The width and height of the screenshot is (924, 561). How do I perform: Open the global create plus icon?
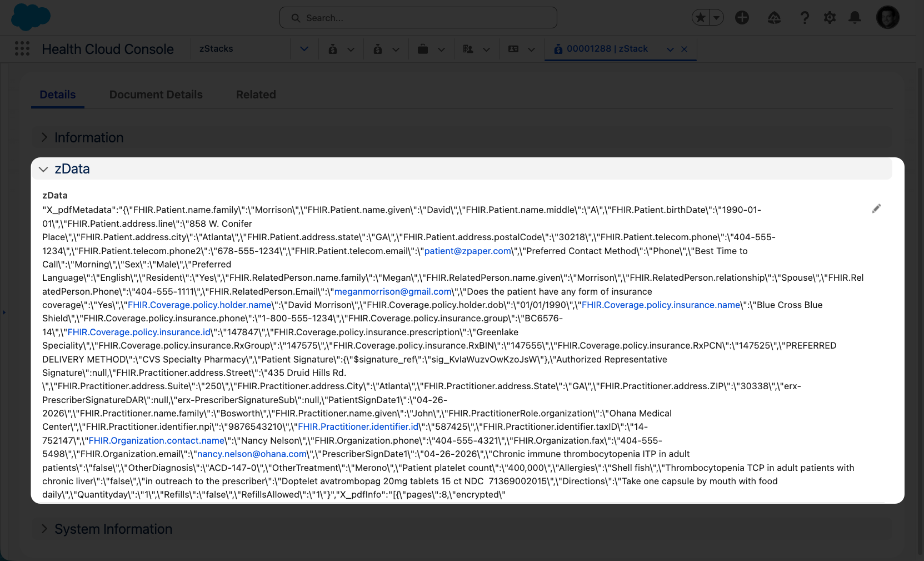pos(742,18)
